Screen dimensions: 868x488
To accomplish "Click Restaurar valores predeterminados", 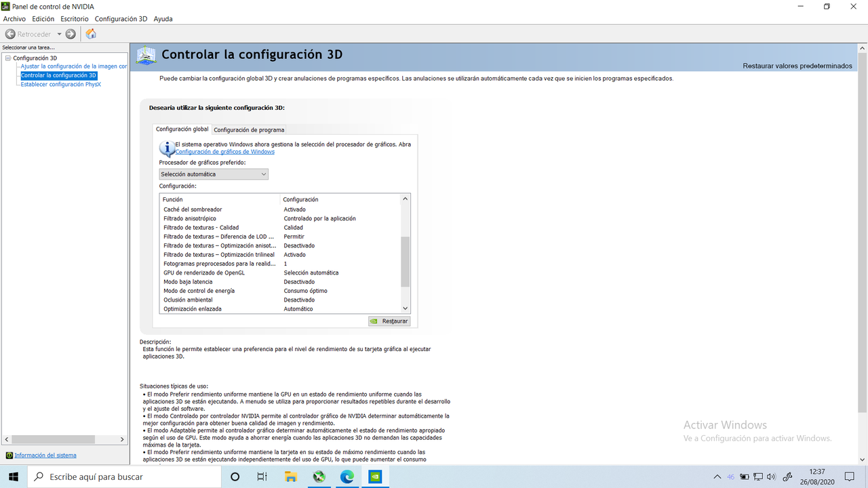I will pyautogui.click(x=797, y=66).
